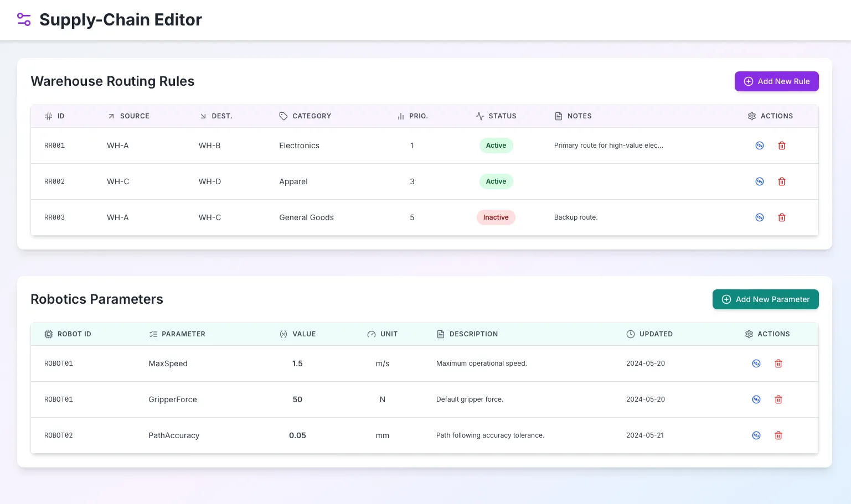The height and width of the screenshot is (504, 851).
Task: Click the delete trash icon for rule RR003
Action: click(781, 217)
